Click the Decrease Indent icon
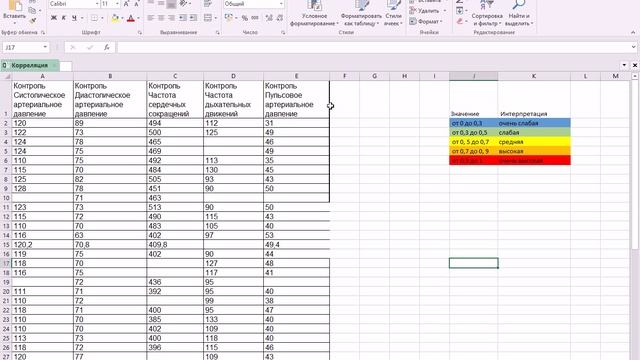The image size is (640, 360). point(182,18)
